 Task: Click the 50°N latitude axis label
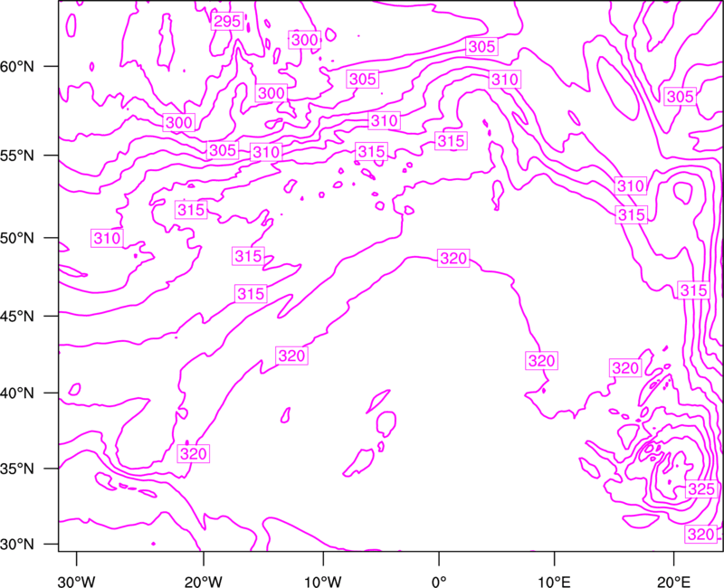(17, 238)
